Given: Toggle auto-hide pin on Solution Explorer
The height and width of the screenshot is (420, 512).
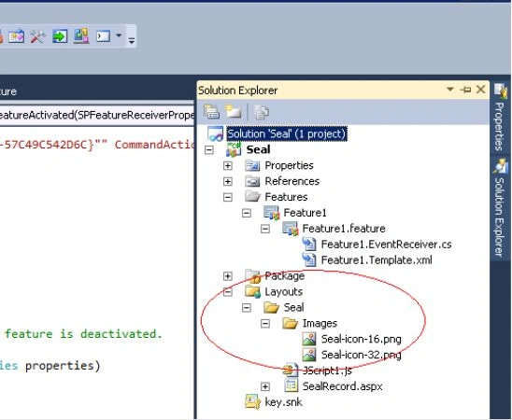Looking at the screenshot, I should click(465, 90).
